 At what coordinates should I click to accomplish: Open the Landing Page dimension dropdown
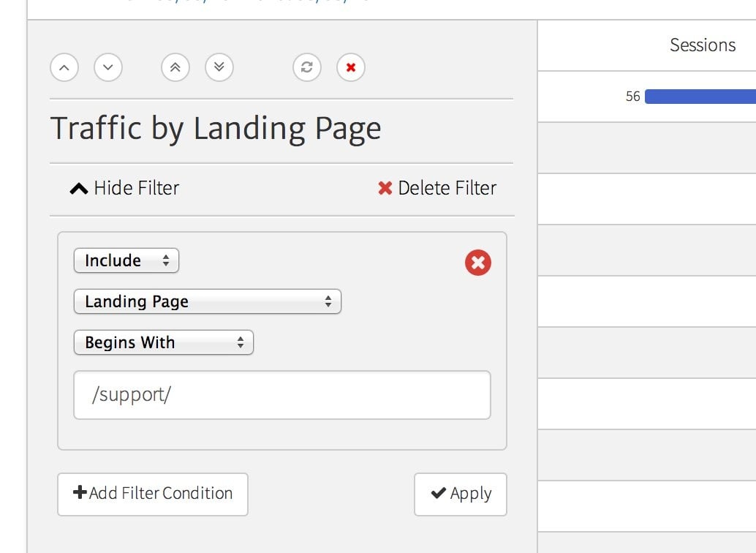(208, 301)
